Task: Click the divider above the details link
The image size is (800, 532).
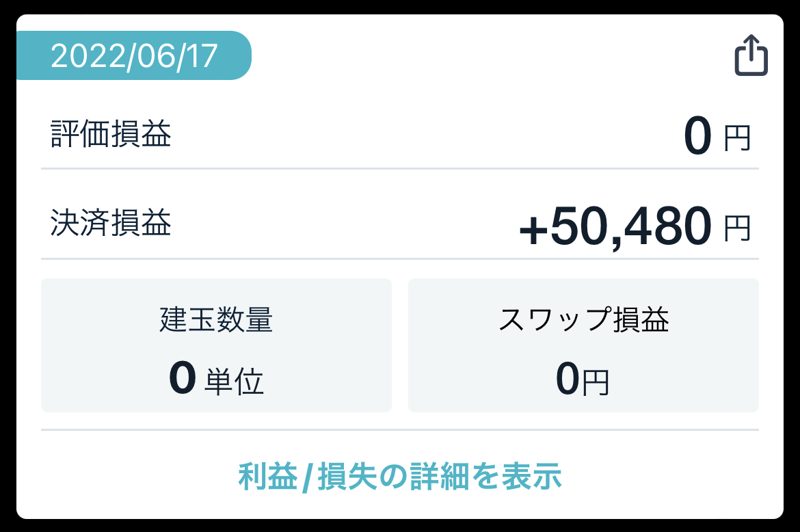Action: pos(400,429)
